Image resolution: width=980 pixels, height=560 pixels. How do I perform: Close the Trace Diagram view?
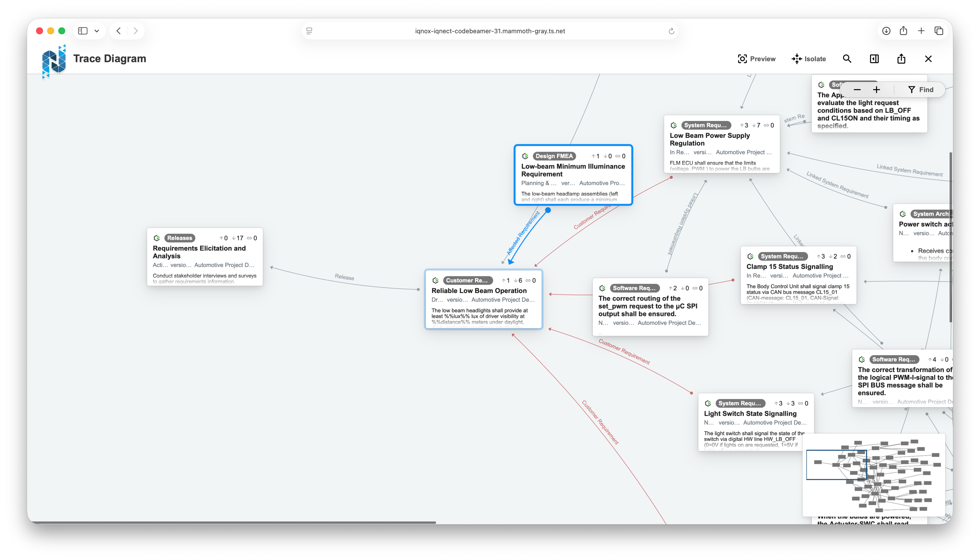928,59
